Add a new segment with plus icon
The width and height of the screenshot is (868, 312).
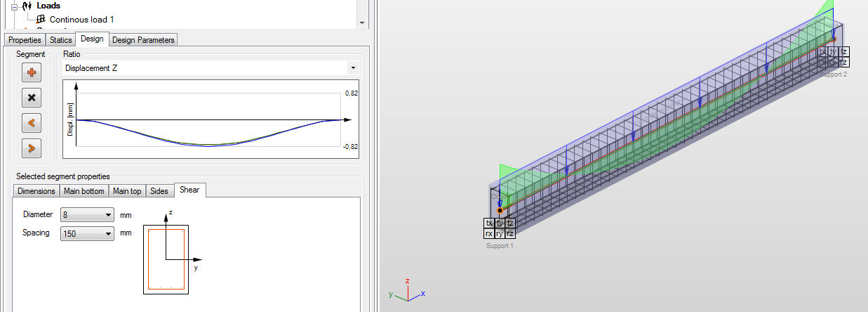32,72
